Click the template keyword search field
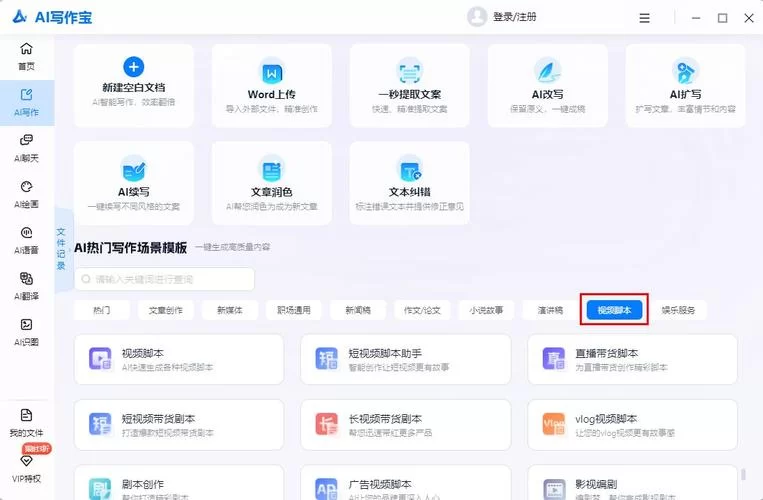This screenshot has width=763, height=500. (x=164, y=279)
